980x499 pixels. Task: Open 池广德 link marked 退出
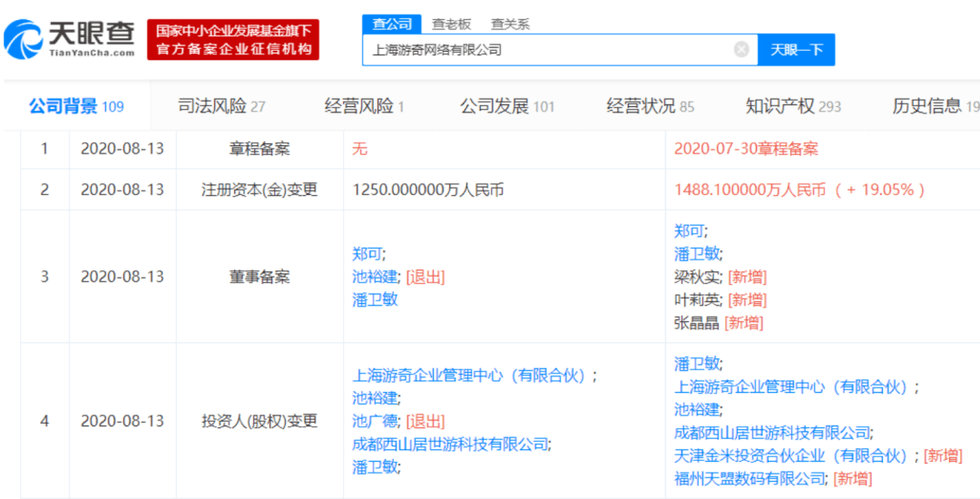(x=375, y=421)
